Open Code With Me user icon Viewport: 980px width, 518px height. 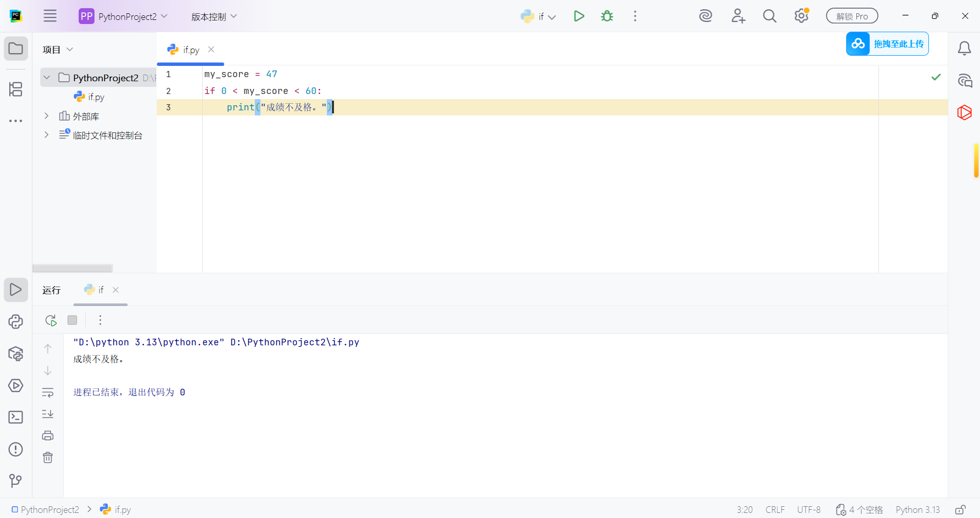coord(738,16)
